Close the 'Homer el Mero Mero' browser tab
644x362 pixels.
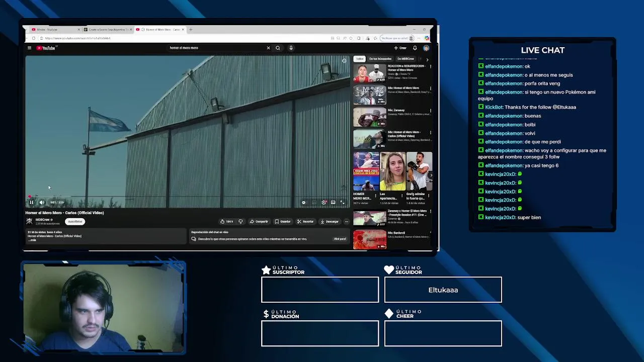[183, 30]
